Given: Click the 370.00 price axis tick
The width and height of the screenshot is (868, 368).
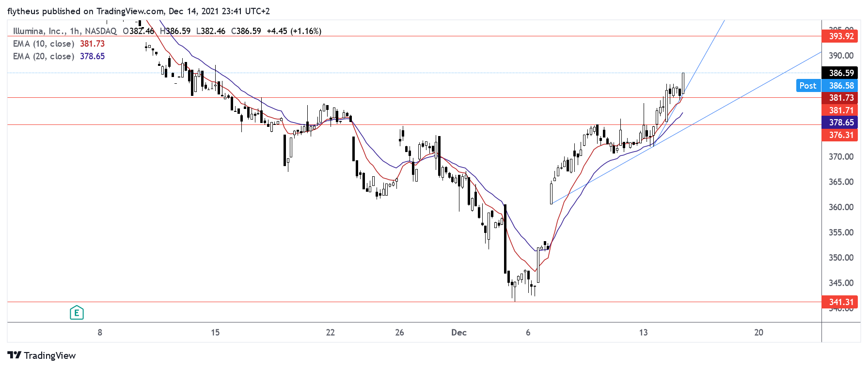Looking at the screenshot, I should pyautogui.click(x=841, y=156).
